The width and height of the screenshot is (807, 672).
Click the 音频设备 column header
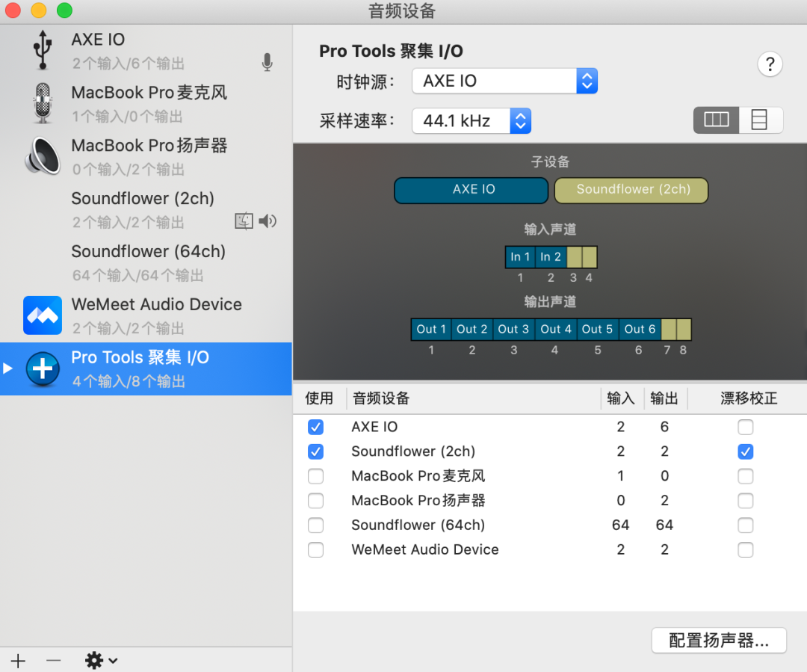pyautogui.click(x=474, y=398)
